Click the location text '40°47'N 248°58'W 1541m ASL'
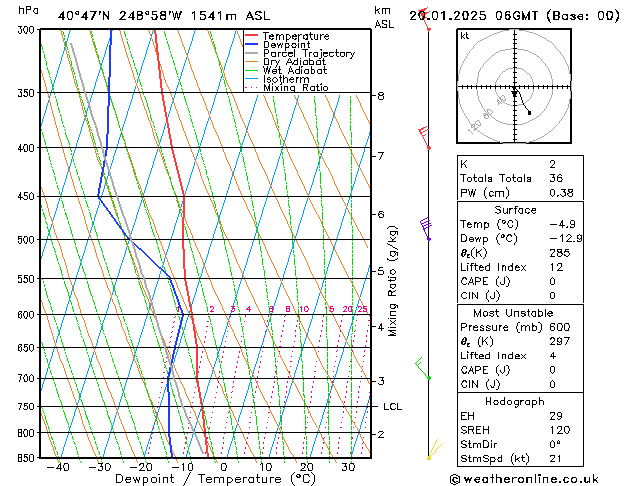 [164, 16]
